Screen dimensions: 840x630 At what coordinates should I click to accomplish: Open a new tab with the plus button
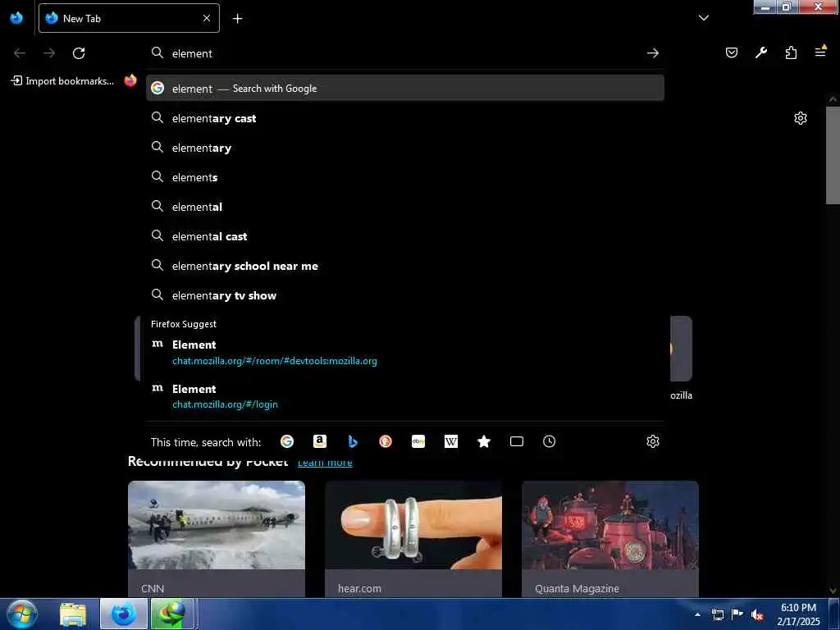pyautogui.click(x=237, y=19)
